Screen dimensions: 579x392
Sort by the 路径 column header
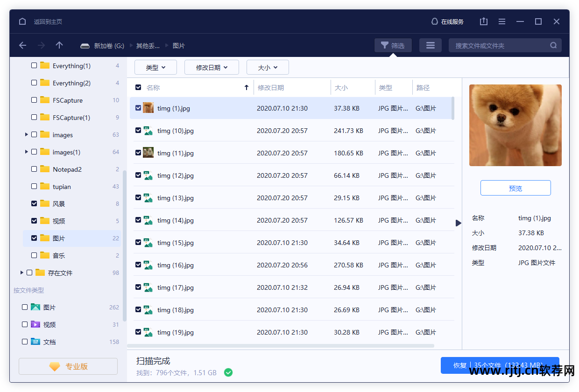[423, 88]
